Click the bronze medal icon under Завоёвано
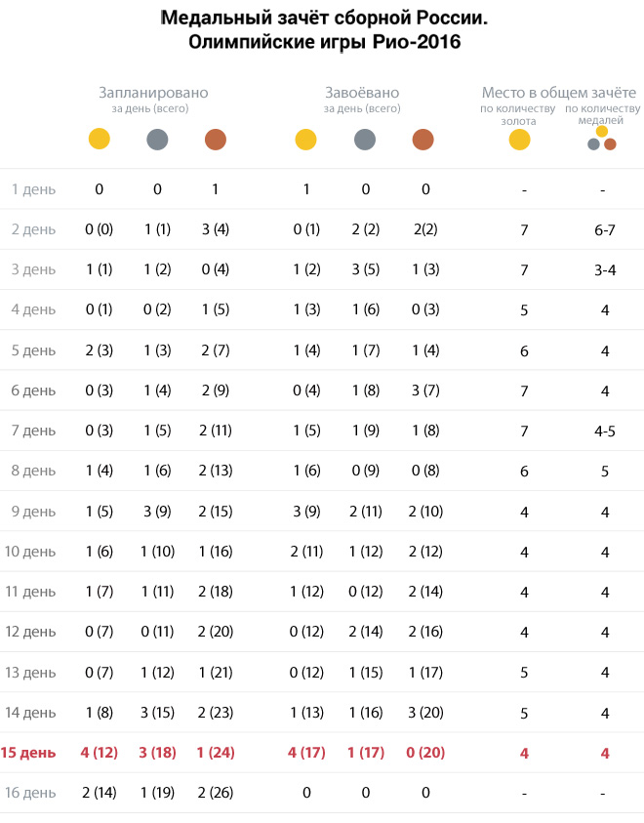Viewport: 644px width, 823px height. [423, 140]
